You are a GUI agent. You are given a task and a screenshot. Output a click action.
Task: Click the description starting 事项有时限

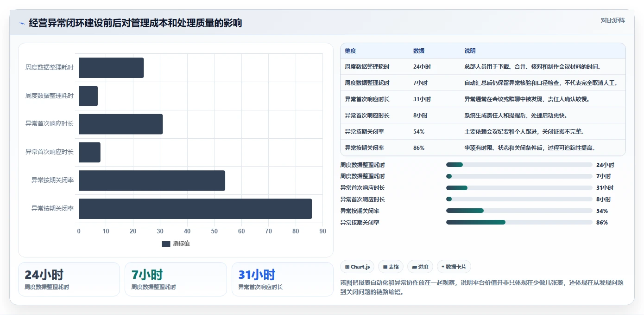(530, 148)
